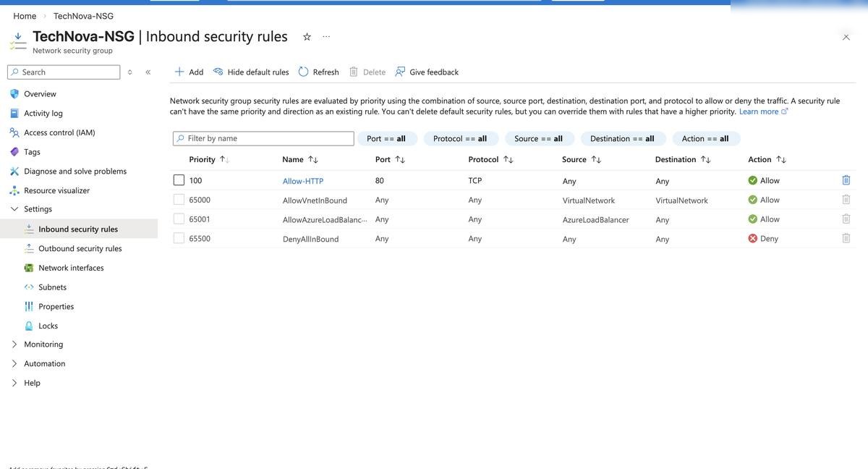Collapse the Settings section
The width and height of the screenshot is (868, 469).
pos(14,209)
